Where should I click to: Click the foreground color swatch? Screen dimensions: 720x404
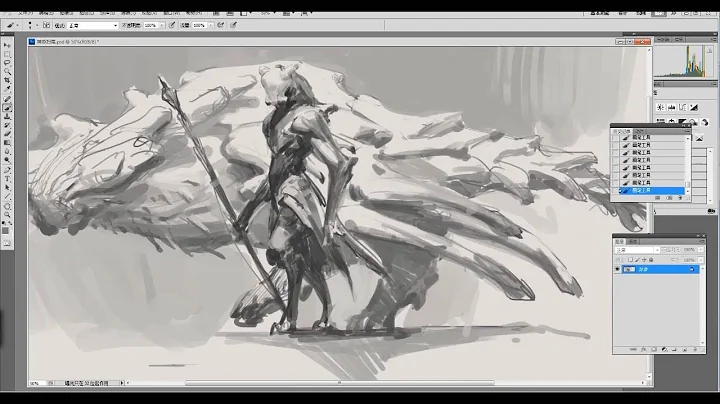(6, 231)
